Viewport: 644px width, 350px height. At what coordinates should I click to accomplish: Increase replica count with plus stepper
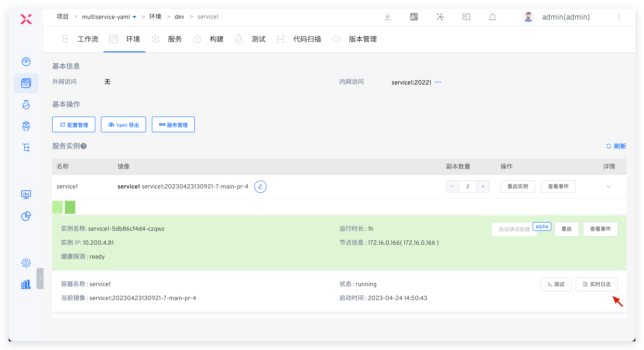[x=483, y=187]
